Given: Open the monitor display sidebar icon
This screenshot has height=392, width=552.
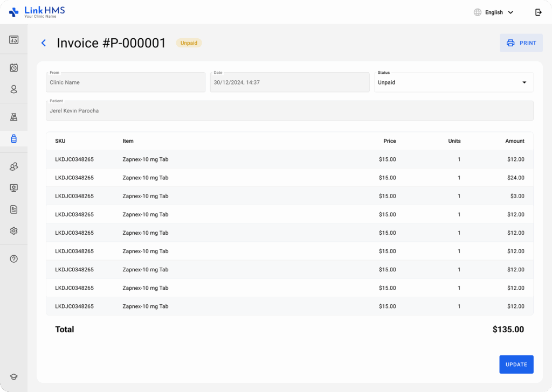Looking at the screenshot, I should click(13, 188).
